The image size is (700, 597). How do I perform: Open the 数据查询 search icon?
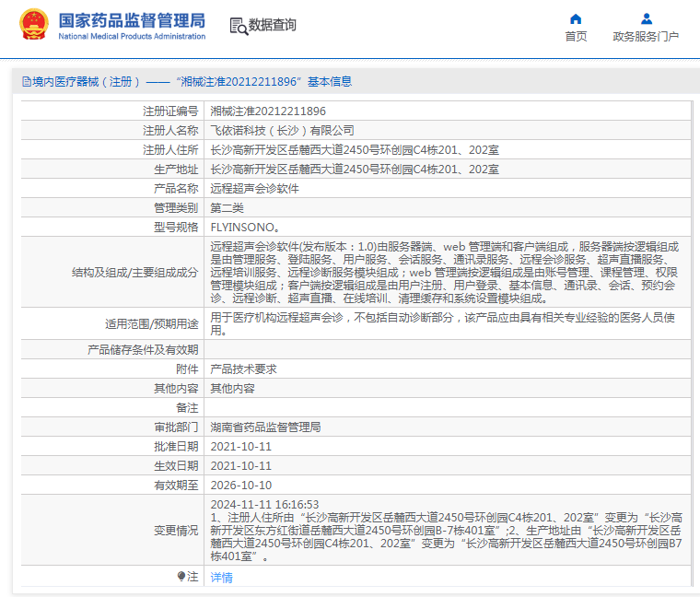[x=239, y=26]
